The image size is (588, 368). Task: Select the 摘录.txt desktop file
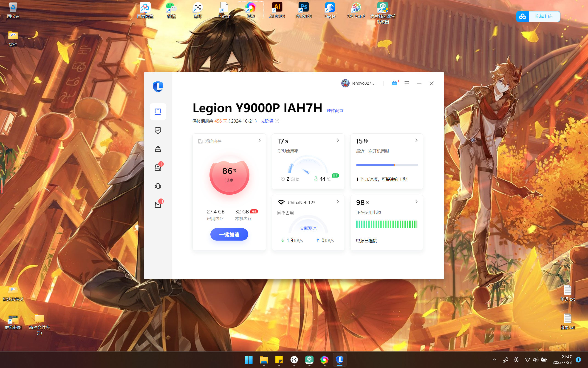pyautogui.click(x=568, y=322)
